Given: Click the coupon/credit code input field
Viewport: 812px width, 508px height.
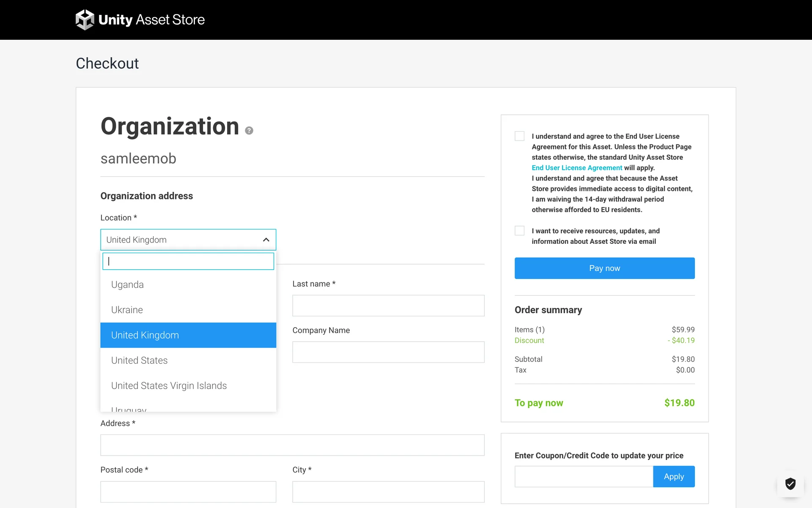Looking at the screenshot, I should pyautogui.click(x=584, y=476).
